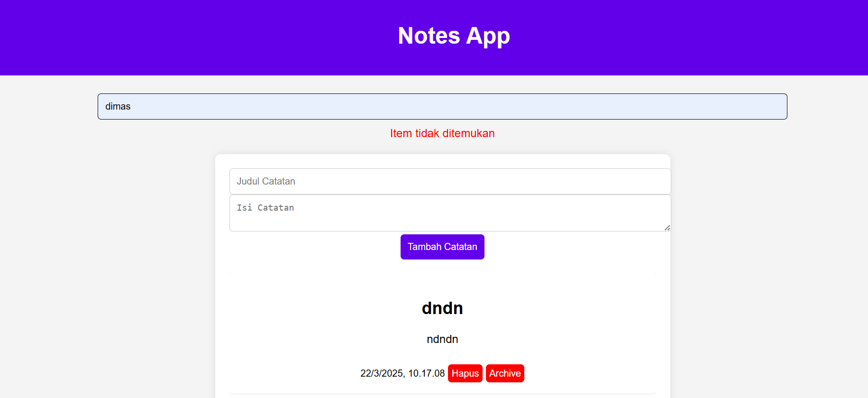Viewport: 868px width, 398px height.
Task: Click the Tambah Catatan button
Action: [x=442, y=247]
